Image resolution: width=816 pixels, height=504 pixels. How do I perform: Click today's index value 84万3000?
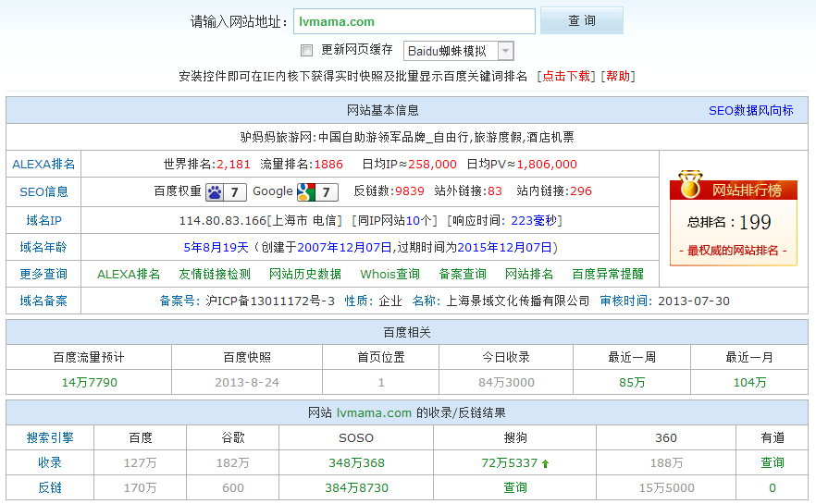(506, 383)
